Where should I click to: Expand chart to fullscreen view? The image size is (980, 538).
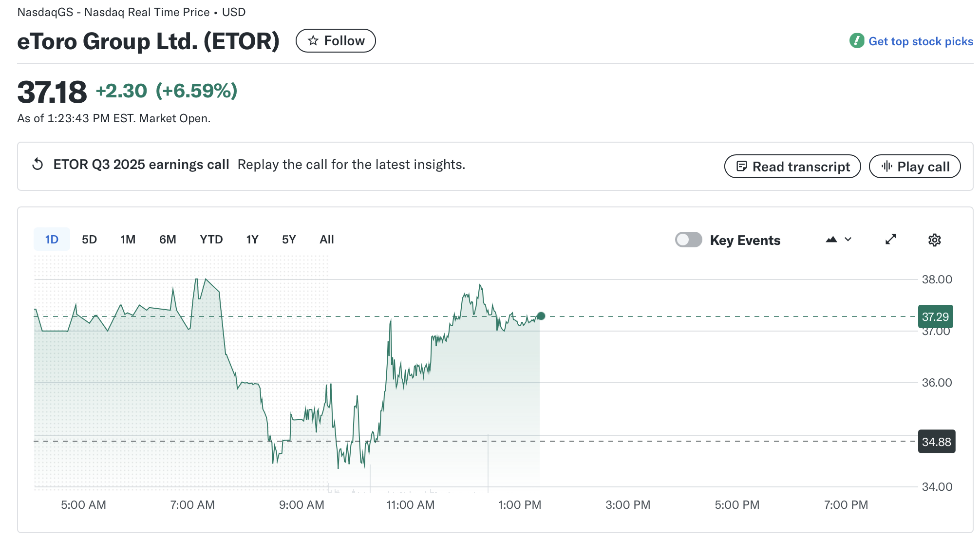tap(890, 239)
